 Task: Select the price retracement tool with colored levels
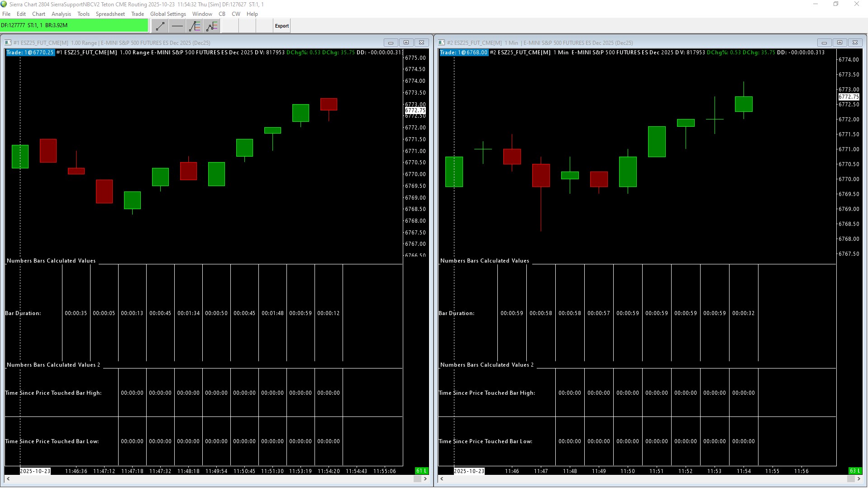point(194,26)
